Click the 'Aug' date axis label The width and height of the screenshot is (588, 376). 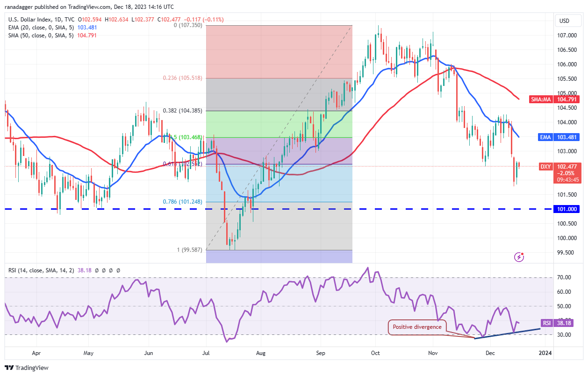[261, 354]
